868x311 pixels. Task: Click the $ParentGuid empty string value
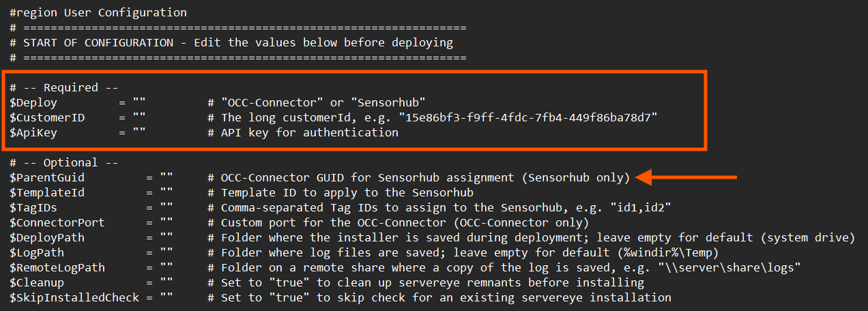[167, 177]
